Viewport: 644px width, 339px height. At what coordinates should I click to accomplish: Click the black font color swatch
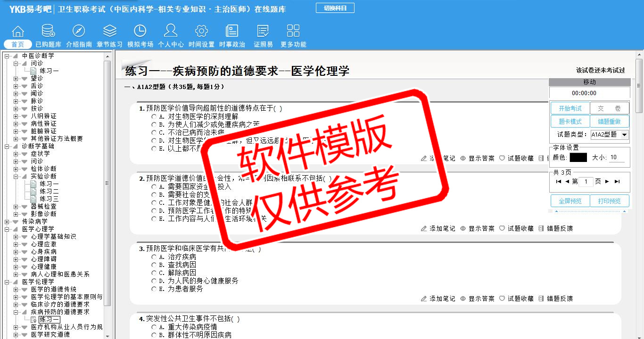578,158
